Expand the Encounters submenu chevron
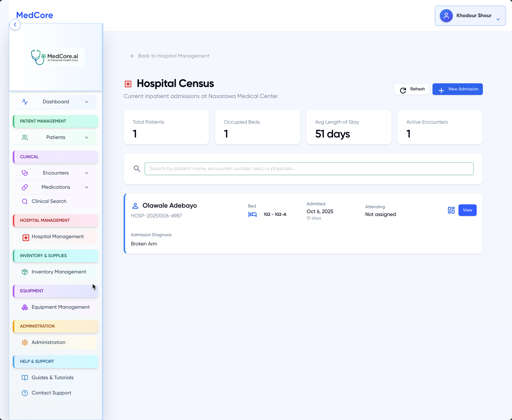Screen dimensions: 512x420 point(86,173)
